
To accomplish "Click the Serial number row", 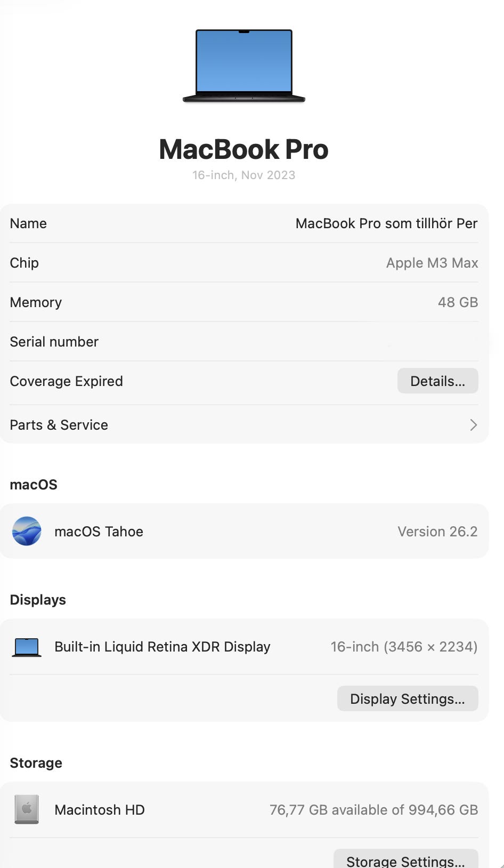I will [x=244, y=342].
